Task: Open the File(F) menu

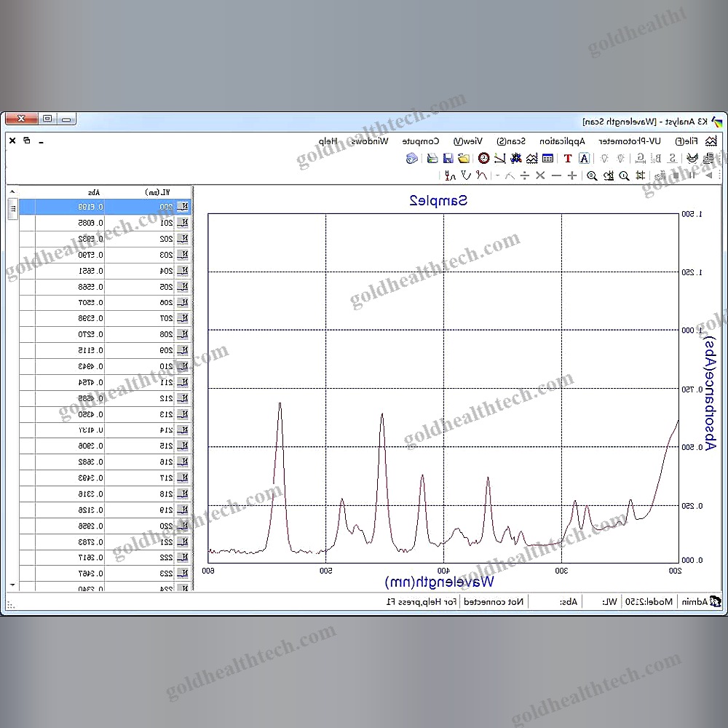Action: point(687,141)
